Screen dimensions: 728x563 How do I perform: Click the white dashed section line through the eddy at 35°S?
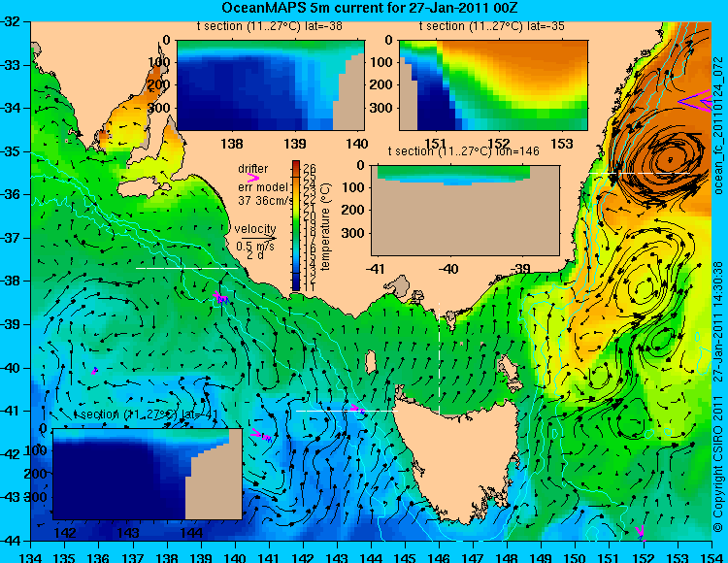640,173
